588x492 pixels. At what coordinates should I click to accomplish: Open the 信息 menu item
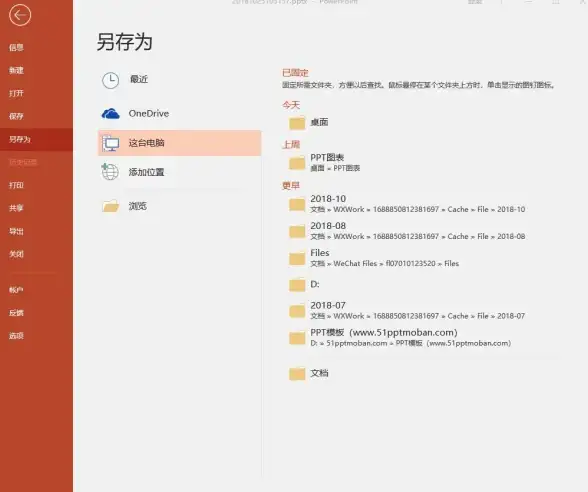coord(16,47)
